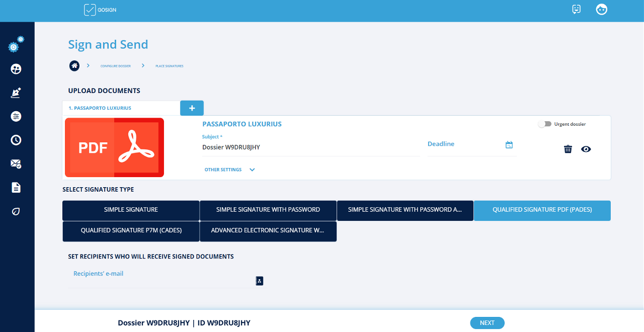Open the envelope with checkmark sidebar icon

[16, 163]
